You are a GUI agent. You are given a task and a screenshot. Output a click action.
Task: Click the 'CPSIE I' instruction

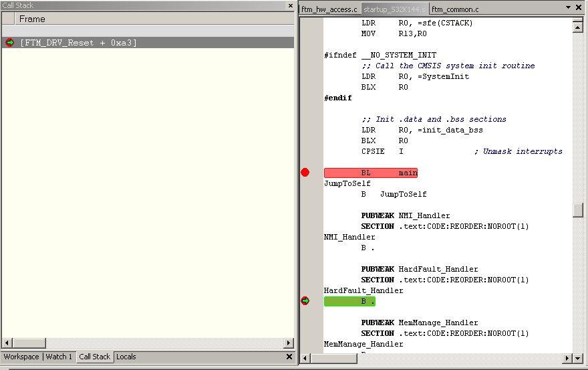click(x=382, y=151)
